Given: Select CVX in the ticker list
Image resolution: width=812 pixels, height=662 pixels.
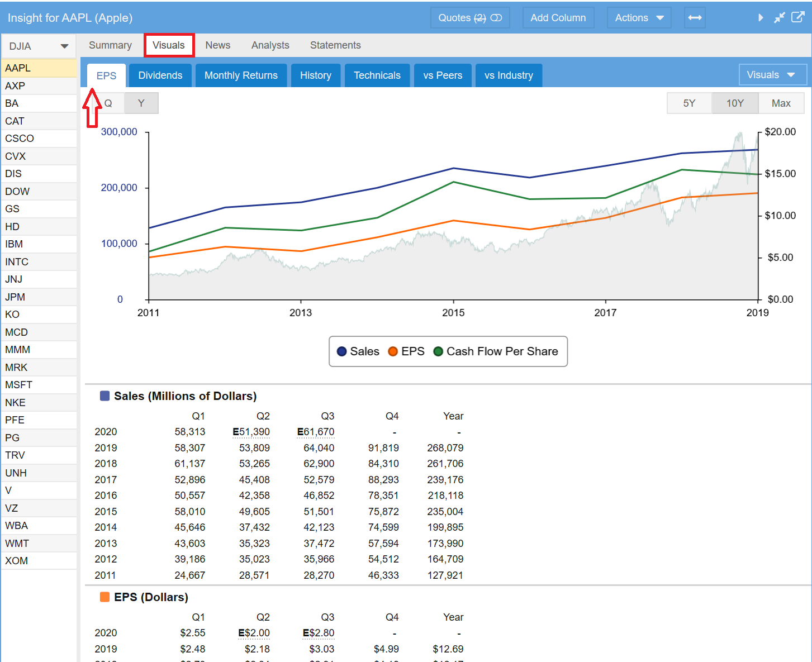Looking at the screenshot, I should click(39, 156).
